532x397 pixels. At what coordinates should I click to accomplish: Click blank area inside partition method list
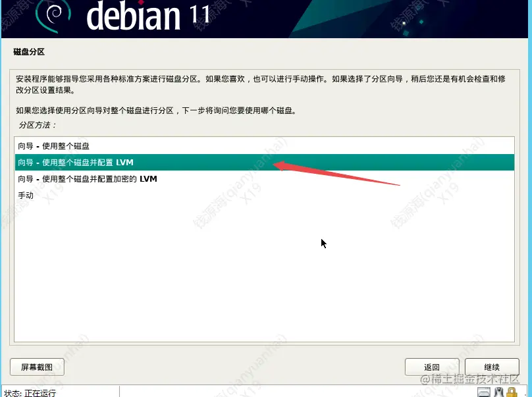tap(264, 271)
